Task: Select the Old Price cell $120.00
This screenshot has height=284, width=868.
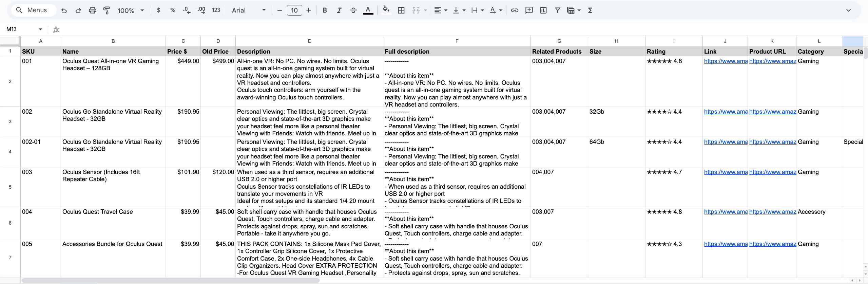Action: pyautogui.click(x=218, y=187)
